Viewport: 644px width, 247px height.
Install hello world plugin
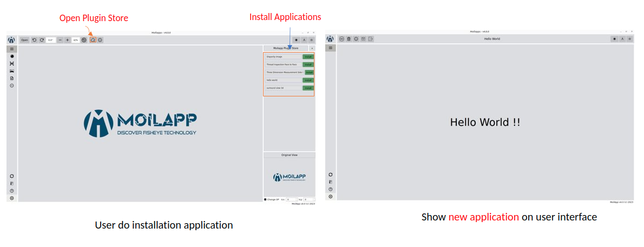(308, 80)
